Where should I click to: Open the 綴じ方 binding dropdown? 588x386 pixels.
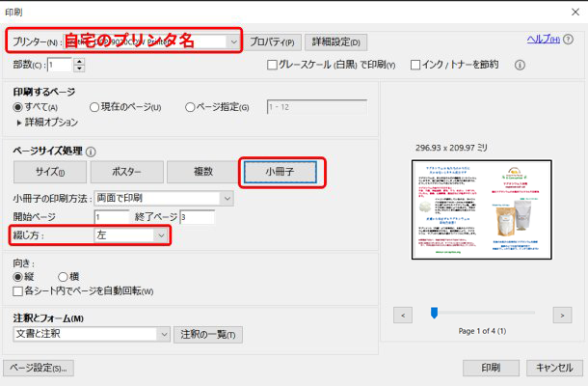161,234
